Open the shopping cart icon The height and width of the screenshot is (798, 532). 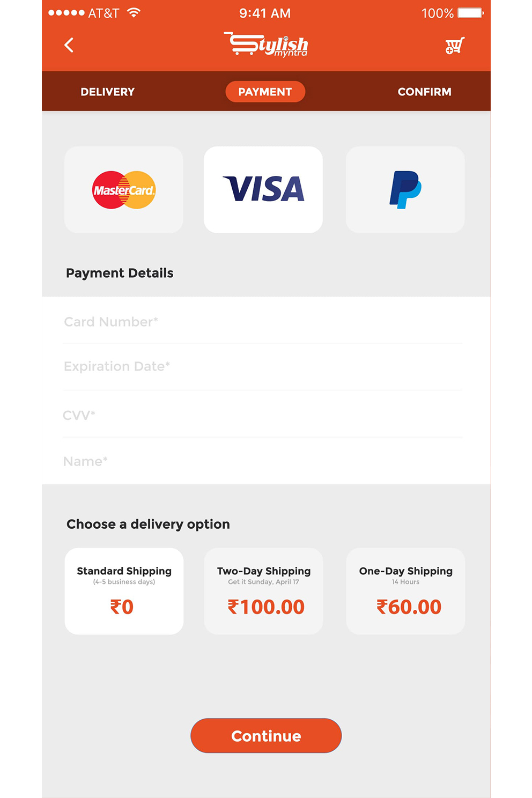[454, 46]
